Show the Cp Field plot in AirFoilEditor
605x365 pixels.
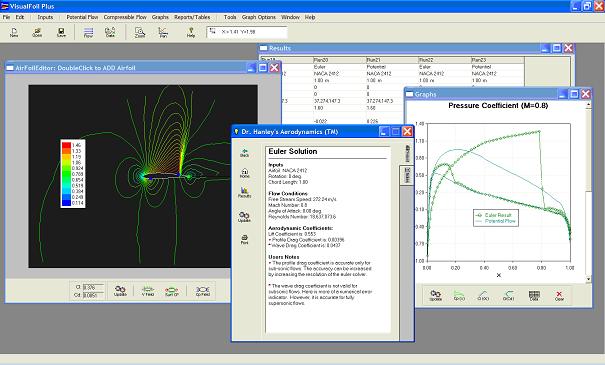point(203,291)
